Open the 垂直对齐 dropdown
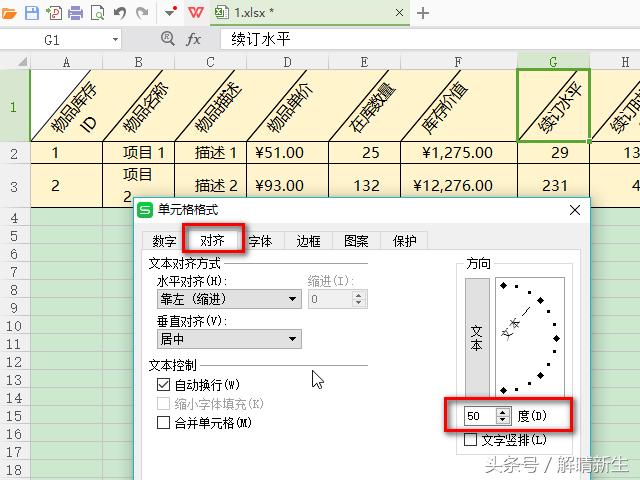This screenshot has height=480, width=640. tap(229, 339)
